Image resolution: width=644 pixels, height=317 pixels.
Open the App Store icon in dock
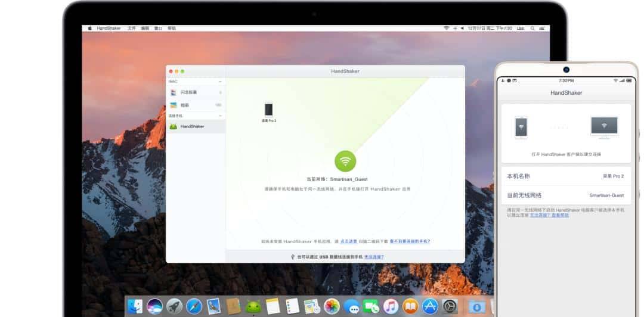click(x=430, y=306)
